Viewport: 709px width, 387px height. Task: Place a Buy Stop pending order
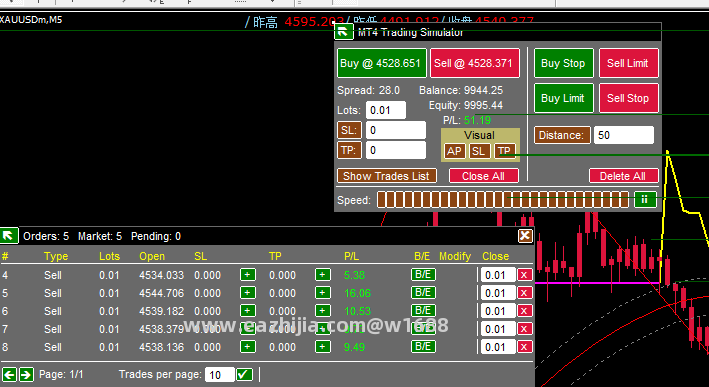click(x=563, y=63)
